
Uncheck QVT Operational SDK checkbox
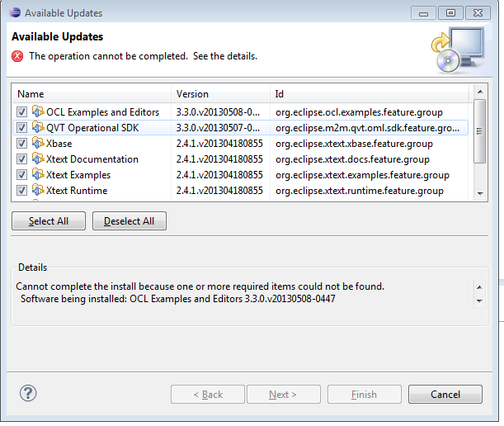pyautogui.click(x=21, y=128)
